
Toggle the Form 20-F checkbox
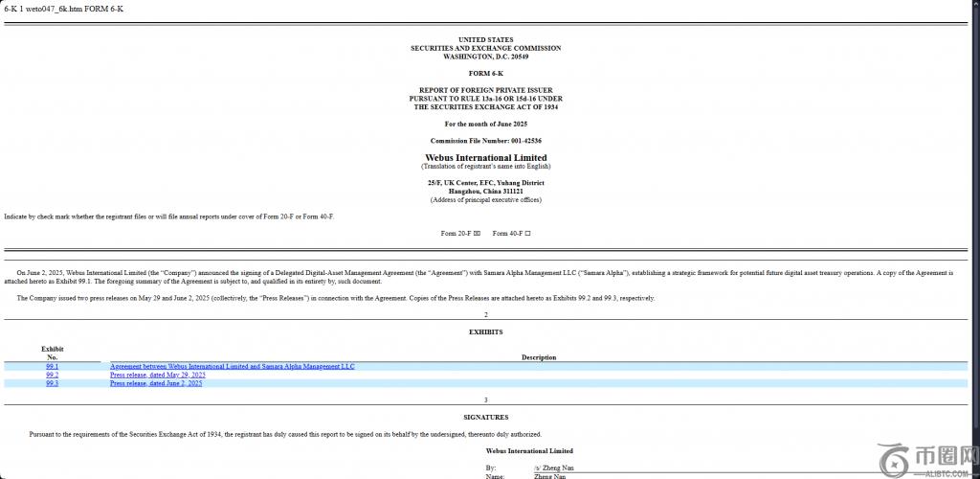477,234
